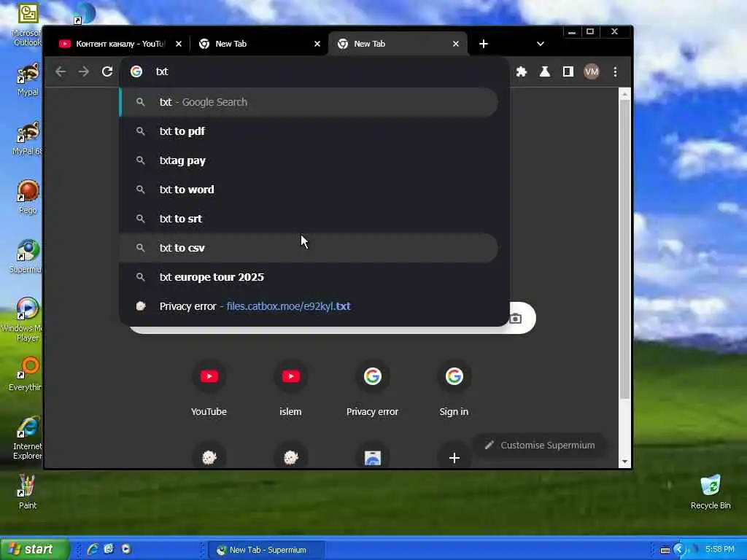Choose the 'txt to word' suggestion
747x560 pixels.
309,190
